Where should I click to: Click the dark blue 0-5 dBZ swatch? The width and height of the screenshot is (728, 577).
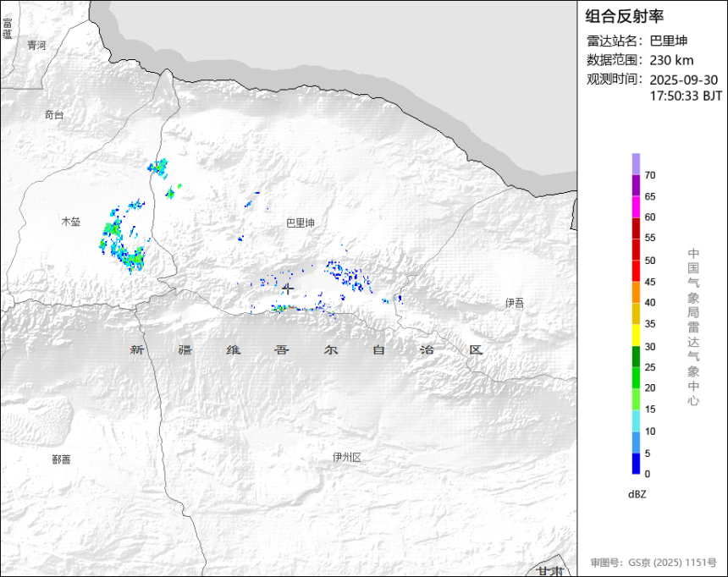point(636,464)
